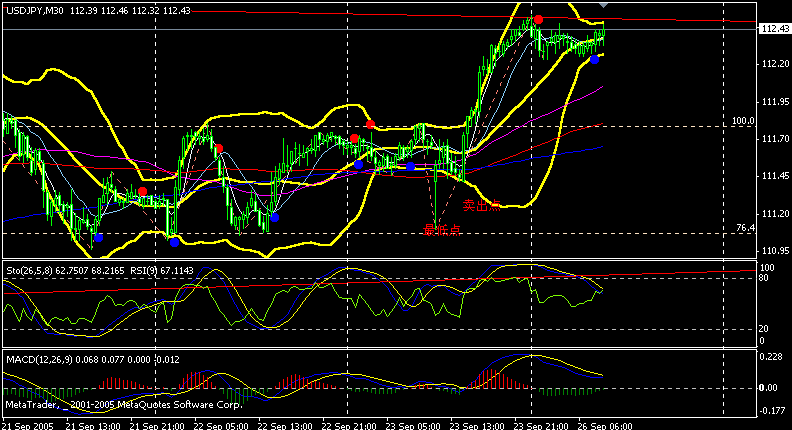Click the 21 Sep 13:00 time label
This screenshot has height=430, width=792.
pyautogui.click(x=93, y=426)
